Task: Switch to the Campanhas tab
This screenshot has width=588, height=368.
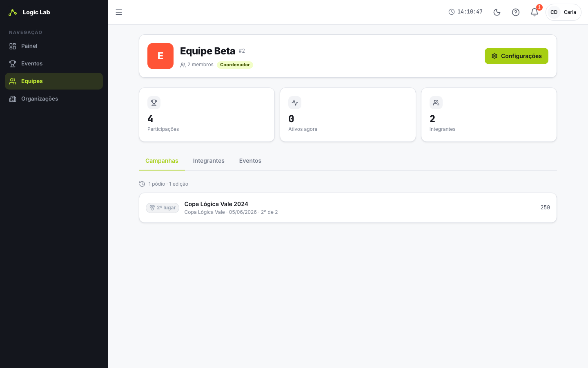Action: tap(162, 161)
